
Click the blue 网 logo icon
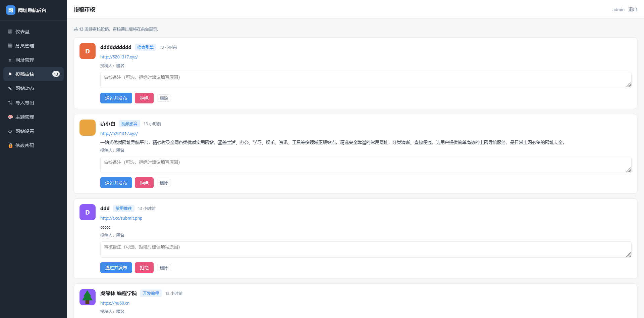11,10
